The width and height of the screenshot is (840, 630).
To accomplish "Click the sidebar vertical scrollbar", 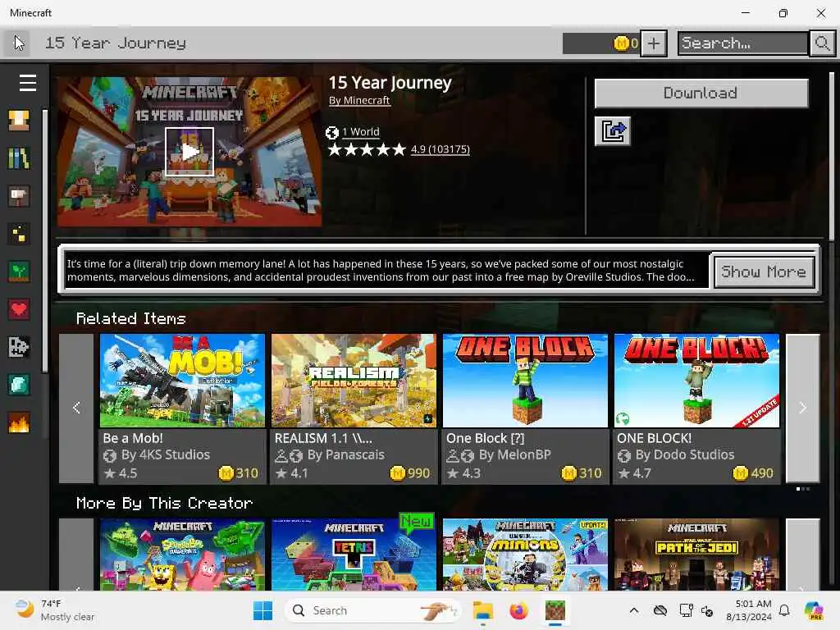I will coord(45,241).
